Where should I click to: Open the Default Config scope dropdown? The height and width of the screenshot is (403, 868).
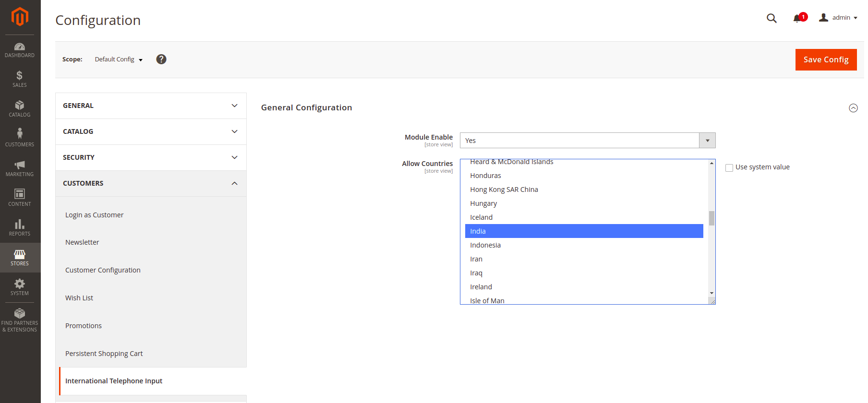point(119,59)
